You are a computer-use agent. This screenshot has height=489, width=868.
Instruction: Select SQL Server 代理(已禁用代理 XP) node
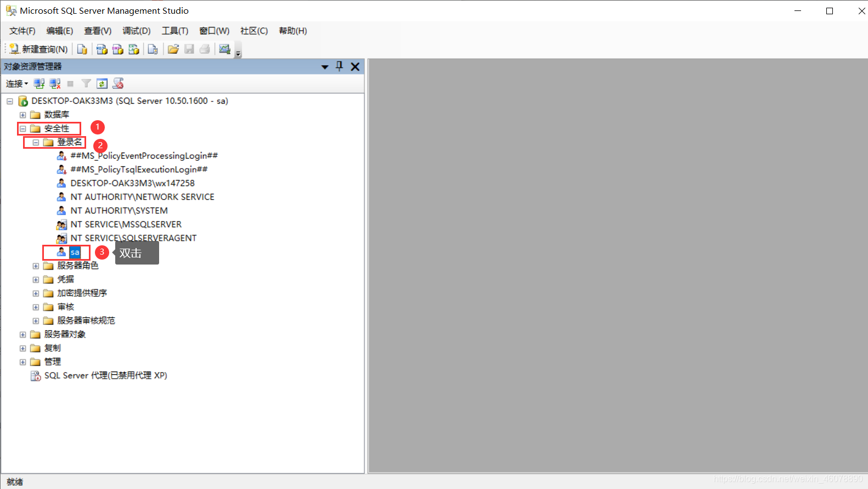(105, 375)
